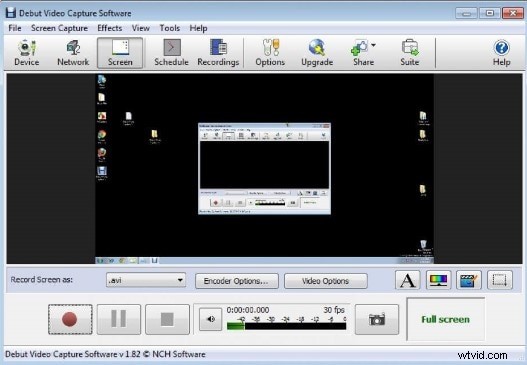The width and height of the screenshot is (527, 365).
Task: Open the NCH Suite toolbar icon
Action: [x=410, y=53]
